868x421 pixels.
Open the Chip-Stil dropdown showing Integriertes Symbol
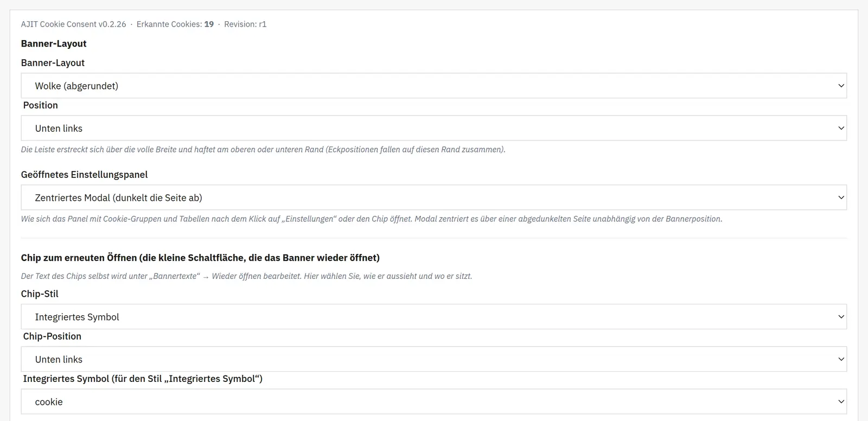coord(433,317)
